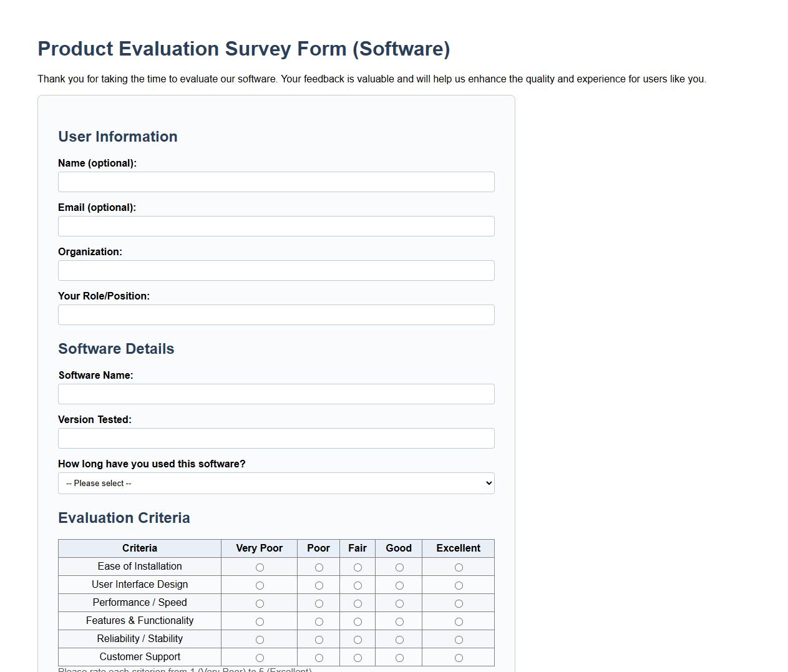The width and height of the screenshot is (788, 672).
Task: Rate Ease of Installation as Excellent
Action: pos(459,567)
